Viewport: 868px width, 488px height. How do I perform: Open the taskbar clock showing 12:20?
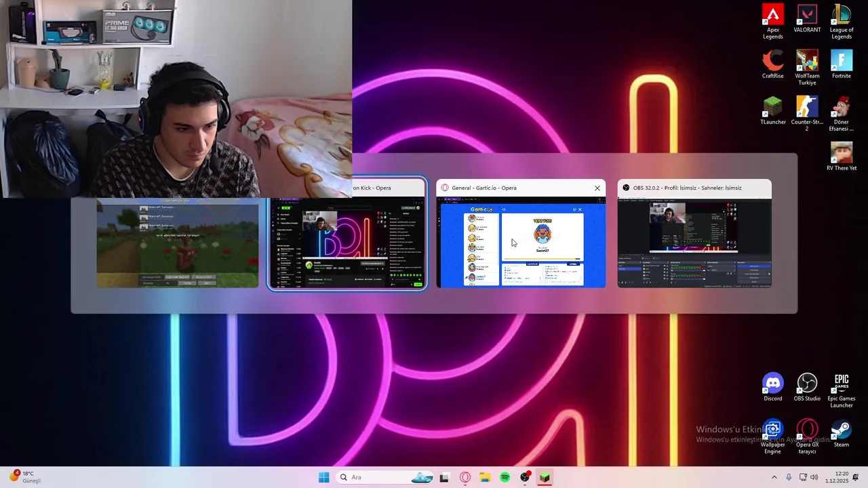point(837,477)
